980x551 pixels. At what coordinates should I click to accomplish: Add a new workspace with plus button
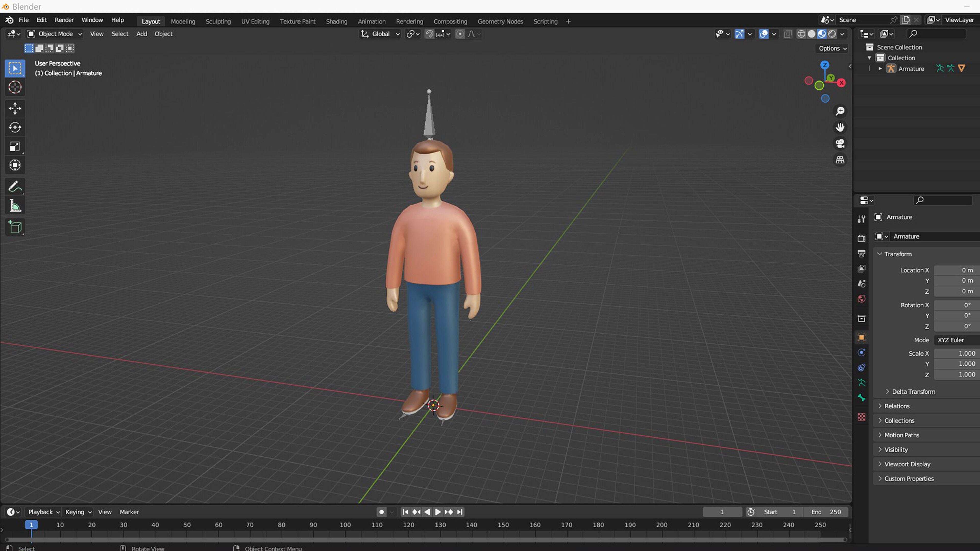click(x=568, y=22)
